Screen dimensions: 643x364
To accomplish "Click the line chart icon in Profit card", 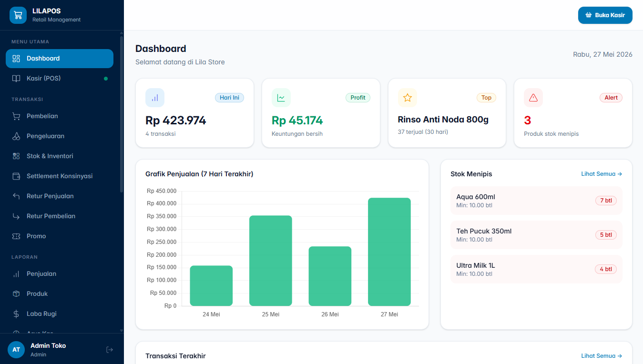I will [x=281, y=98].
